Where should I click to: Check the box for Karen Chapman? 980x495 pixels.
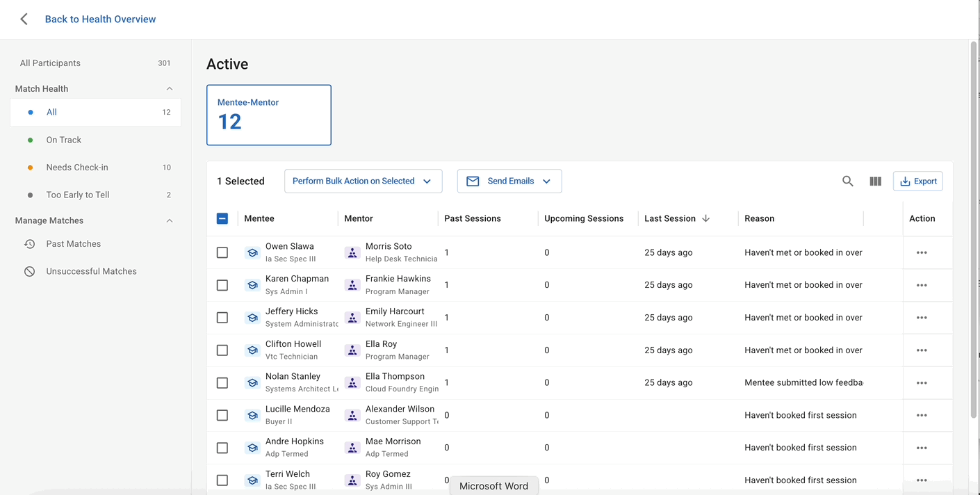tap(222, 285)
